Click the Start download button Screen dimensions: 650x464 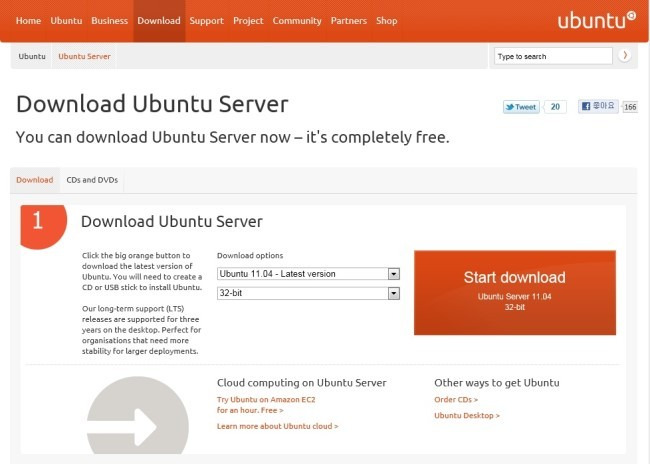pos(515,293)
